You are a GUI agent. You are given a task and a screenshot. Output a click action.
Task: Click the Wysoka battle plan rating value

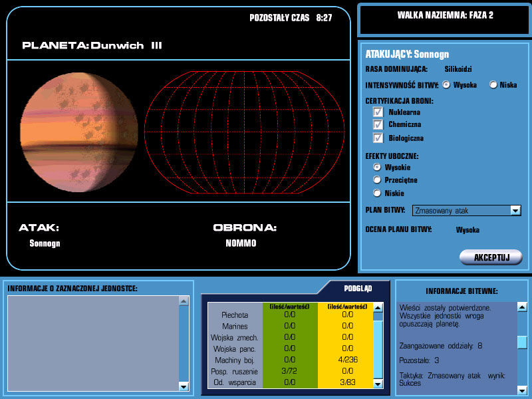tap(467, 230)
